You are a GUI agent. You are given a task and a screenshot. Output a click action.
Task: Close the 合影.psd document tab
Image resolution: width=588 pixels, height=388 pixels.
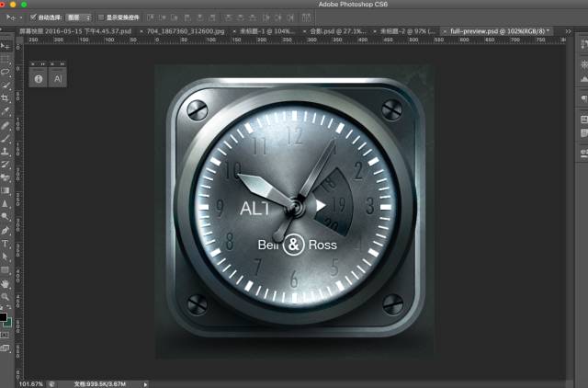tap(304, 31)
